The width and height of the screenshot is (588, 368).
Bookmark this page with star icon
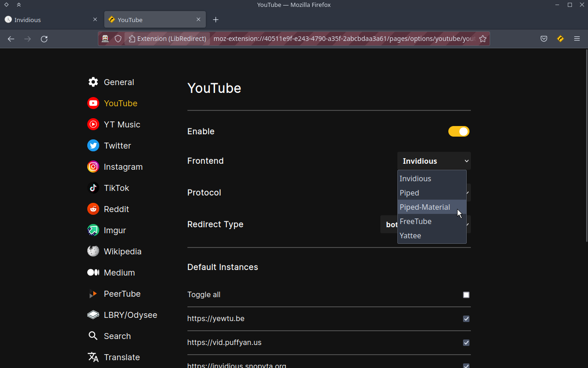(x=482, y=39)
